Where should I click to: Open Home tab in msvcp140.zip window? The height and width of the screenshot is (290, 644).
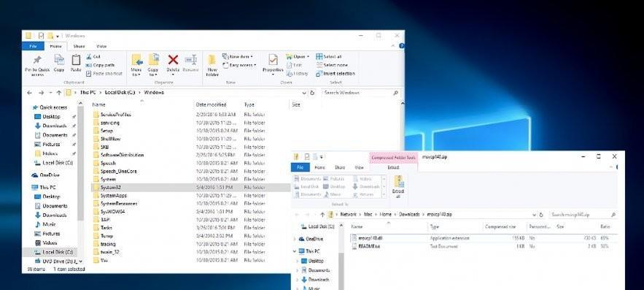(x=319, y=167)
